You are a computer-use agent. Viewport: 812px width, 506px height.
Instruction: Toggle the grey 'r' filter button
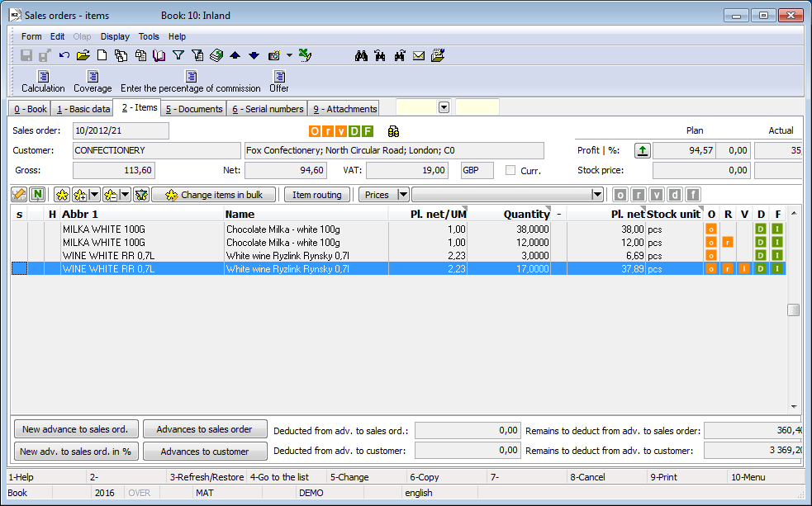[639, 195]
